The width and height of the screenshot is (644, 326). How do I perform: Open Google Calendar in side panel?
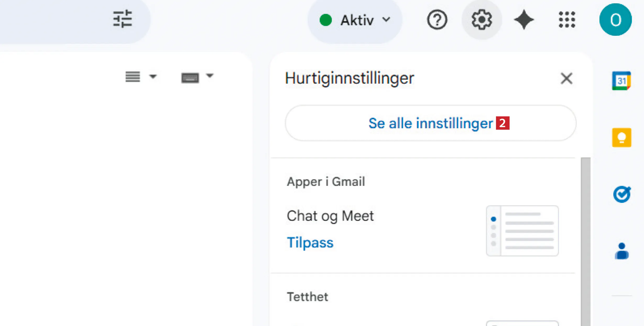(621, 80)
